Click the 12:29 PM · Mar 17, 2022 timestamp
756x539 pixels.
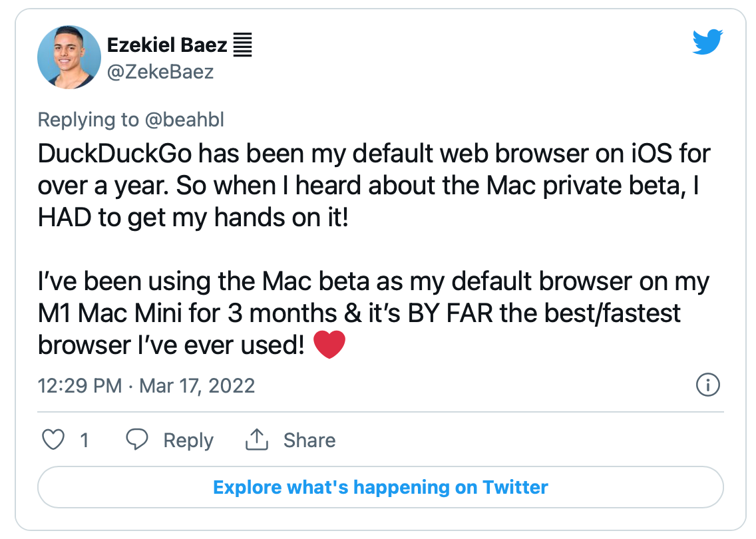pyautogui.click(x=146, y=386)
